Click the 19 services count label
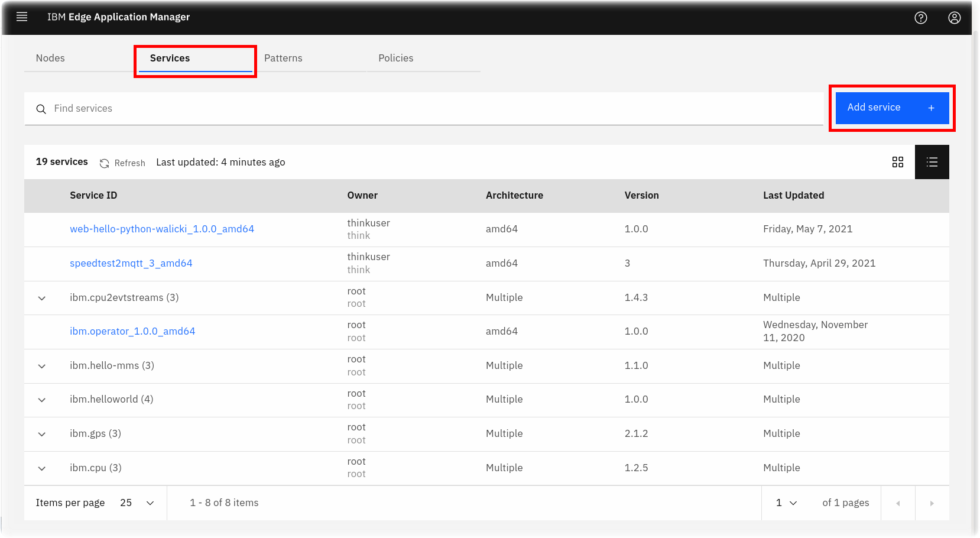Viewport: 980px width, 538px height. pyautogui.click(x=62, y=162)
